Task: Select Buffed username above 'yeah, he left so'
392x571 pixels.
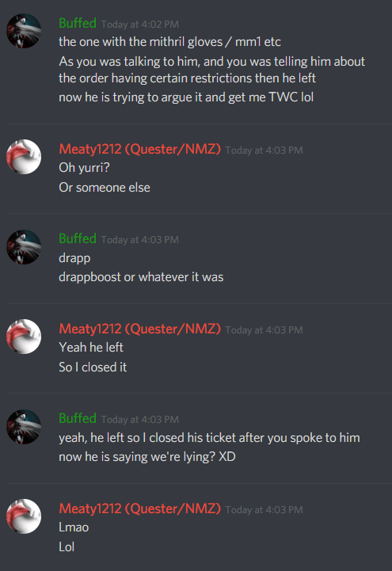Action: tap(78, 418)
